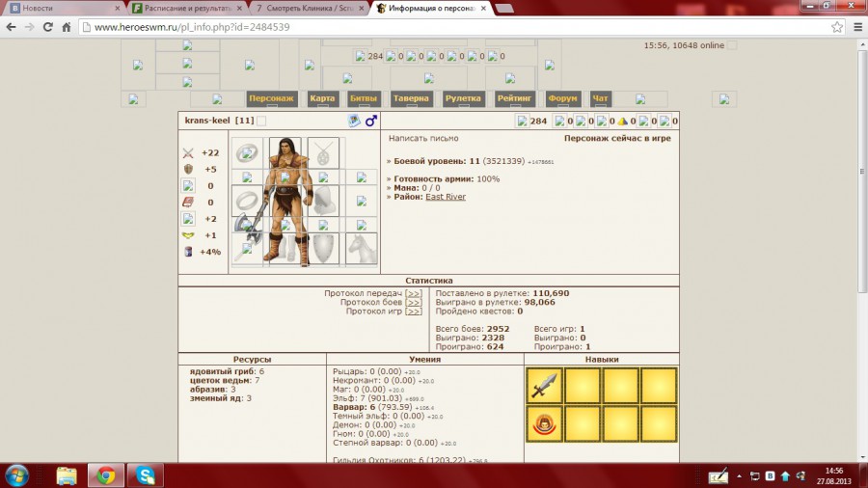Click the cloak equipment slot
Screen dimensions: 868x488
point(323,201)
